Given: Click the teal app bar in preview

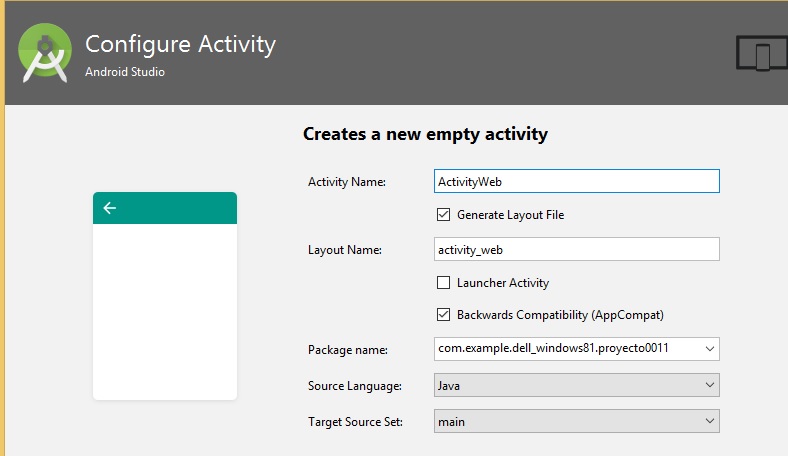Looking at the screenshot, I should coord(165,208).
